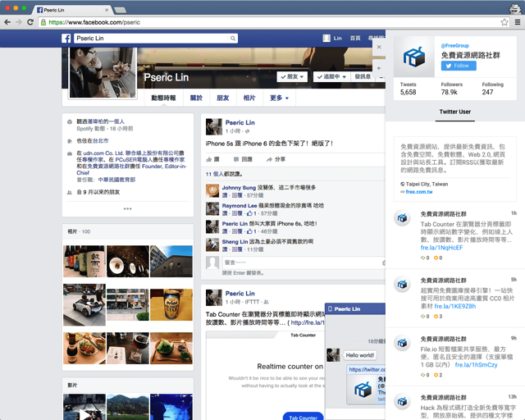Open fre.la/1KE9Z8h tweet link
Viewport: 525px width, 420px height.
[454, 307]
